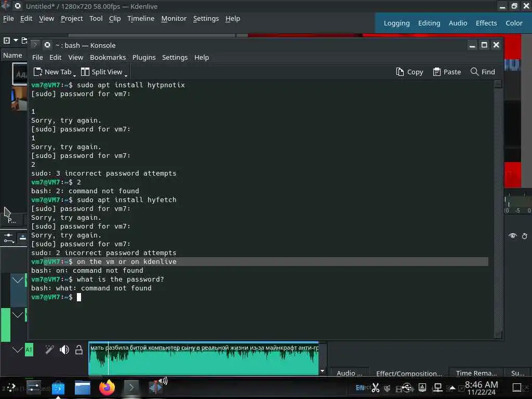Collapse the upper video track chevron
The width and height of the screenshot is (532, 399).
pyautogui.click(x=18, y=280)
